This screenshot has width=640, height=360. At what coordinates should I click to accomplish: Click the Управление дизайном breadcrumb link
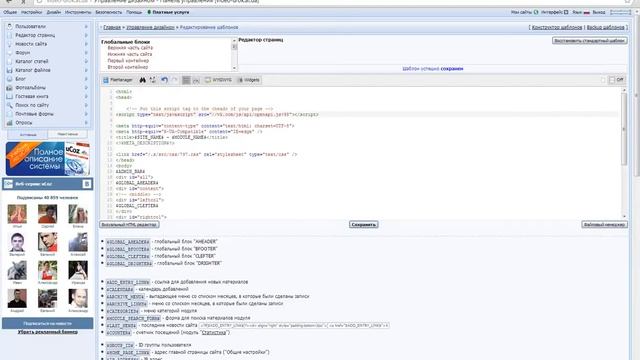click(x=150, y=27)
